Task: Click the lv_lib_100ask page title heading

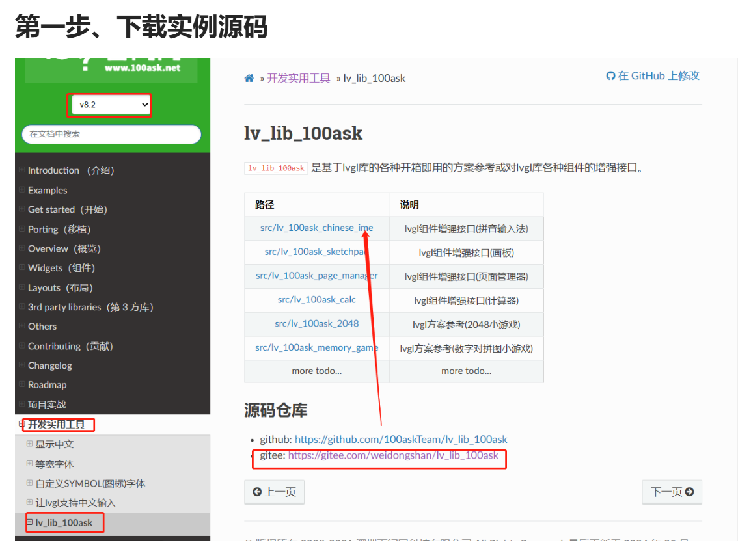Action: pos(303,133)
